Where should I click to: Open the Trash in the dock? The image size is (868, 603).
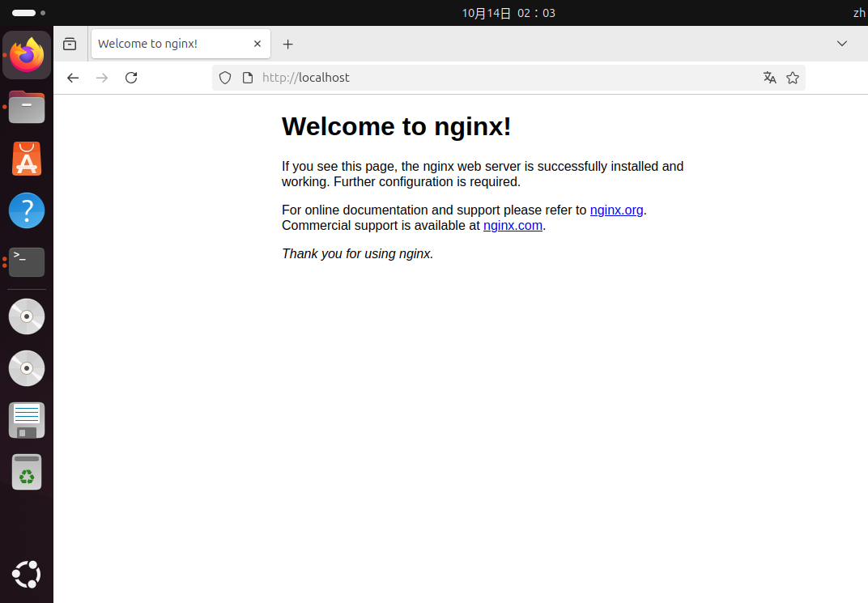(x=27, y=472)
